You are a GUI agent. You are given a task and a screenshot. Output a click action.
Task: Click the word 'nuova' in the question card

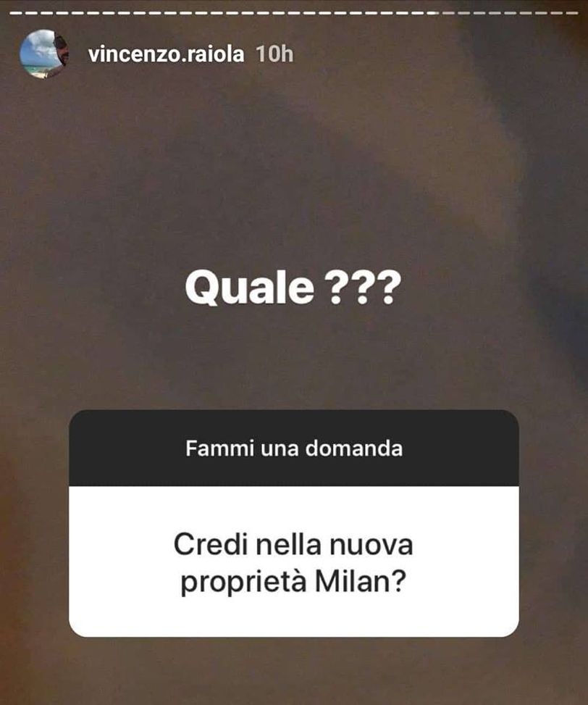[x=371, y=546]
